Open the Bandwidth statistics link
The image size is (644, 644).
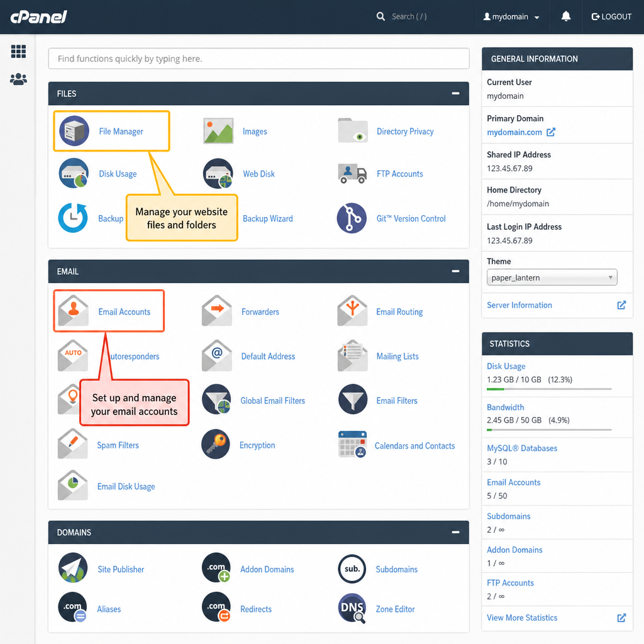[x=505, y=408]
